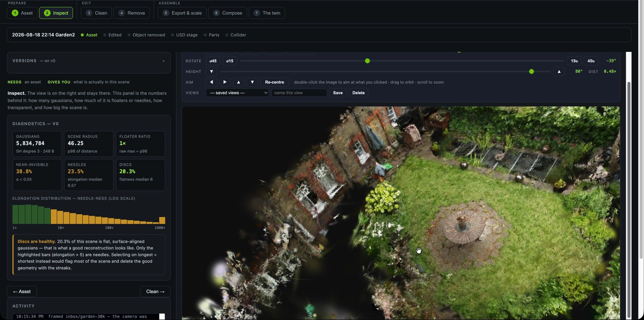Rotate the view clockwise by 45 degrees
The height and width of the screenshot is (320, 644).
tap(591, 61)
